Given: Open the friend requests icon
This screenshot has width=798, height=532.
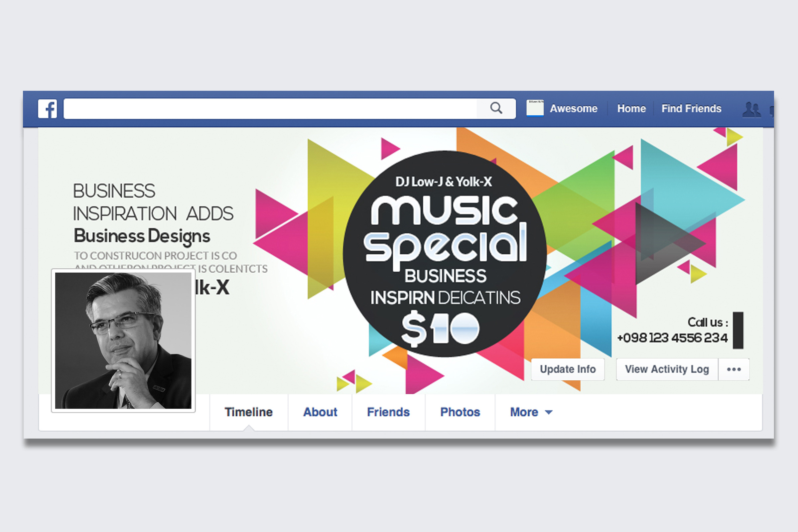Looking at the screenshot, I should pyautogui.click(x=751, y=109).
